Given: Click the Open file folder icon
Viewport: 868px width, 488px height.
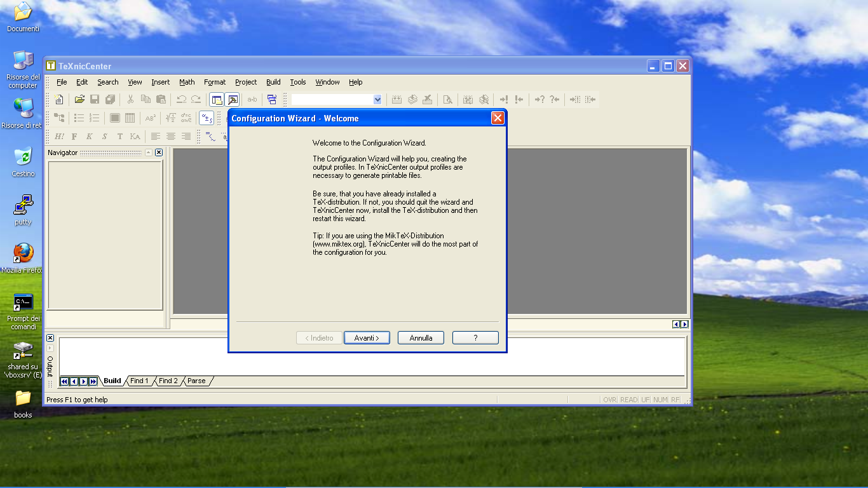Looking at the screenshot, I should tap(79, 99).
